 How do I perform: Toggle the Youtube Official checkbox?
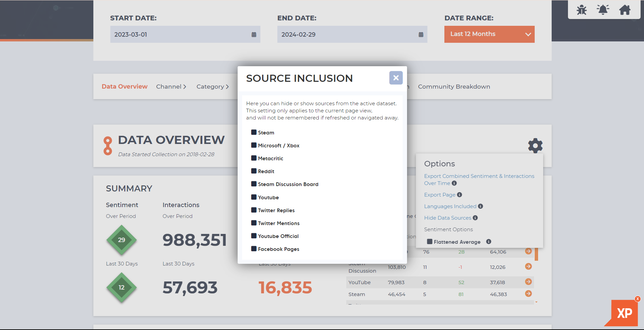pyautogui.click(x=254, y=236)
